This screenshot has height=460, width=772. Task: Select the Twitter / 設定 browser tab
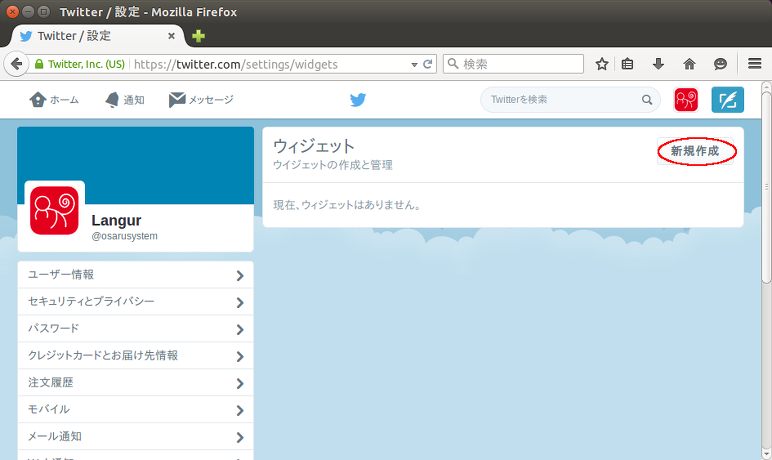[97, 36]
